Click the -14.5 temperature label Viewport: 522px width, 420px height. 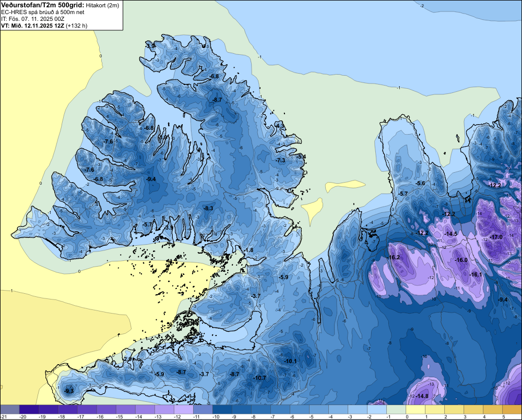click(451, 234)
